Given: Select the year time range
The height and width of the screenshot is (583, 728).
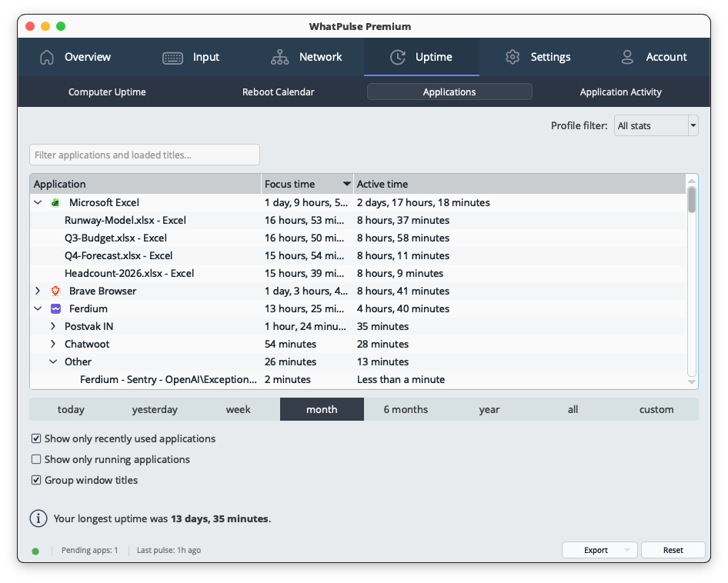Looking at the screenshot, I should point(489,409).
